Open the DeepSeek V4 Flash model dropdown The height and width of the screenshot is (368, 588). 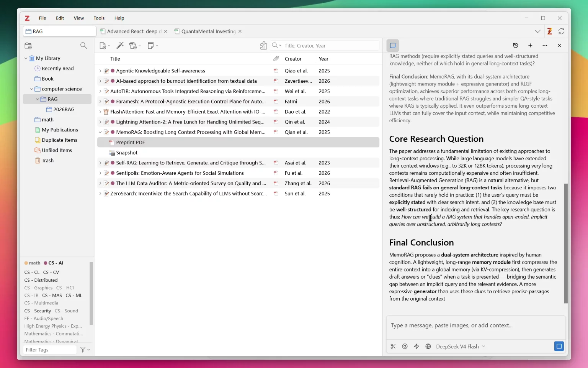461,347
